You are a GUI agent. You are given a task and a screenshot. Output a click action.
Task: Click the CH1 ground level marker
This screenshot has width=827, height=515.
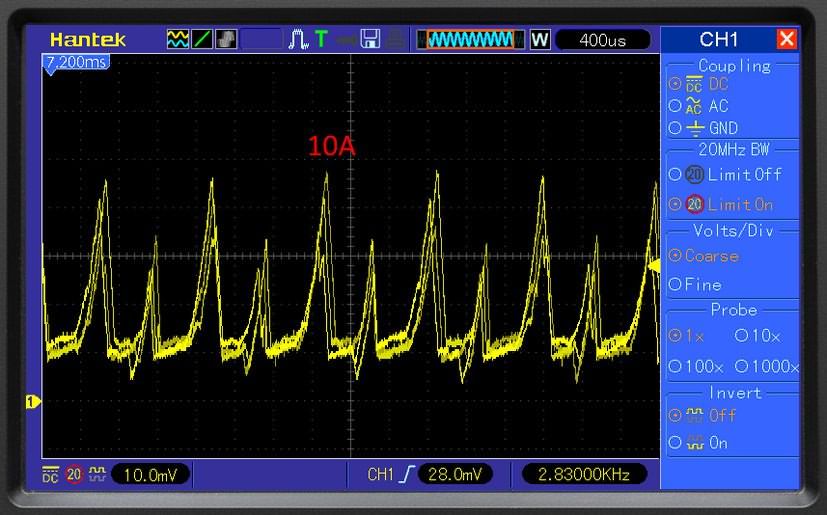click(33, 402)
